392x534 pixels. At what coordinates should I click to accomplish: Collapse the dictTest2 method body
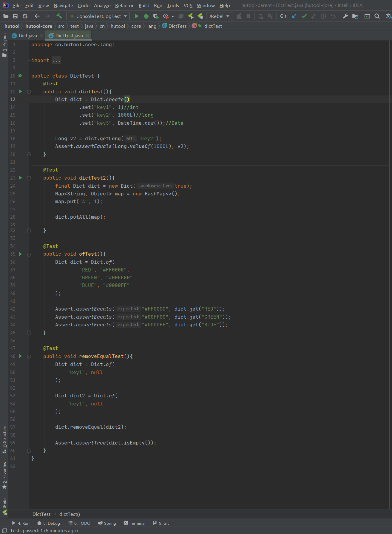(x=29, y=178)
